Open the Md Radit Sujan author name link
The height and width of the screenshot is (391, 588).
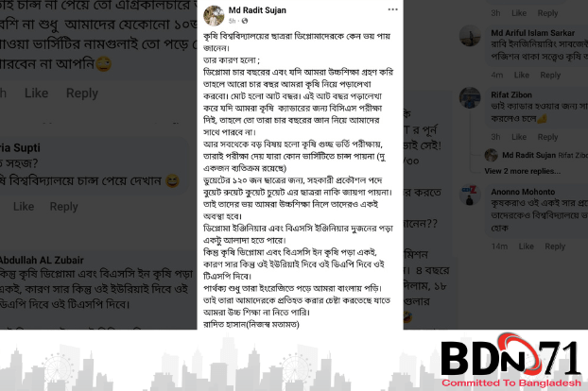coord(257,10)
